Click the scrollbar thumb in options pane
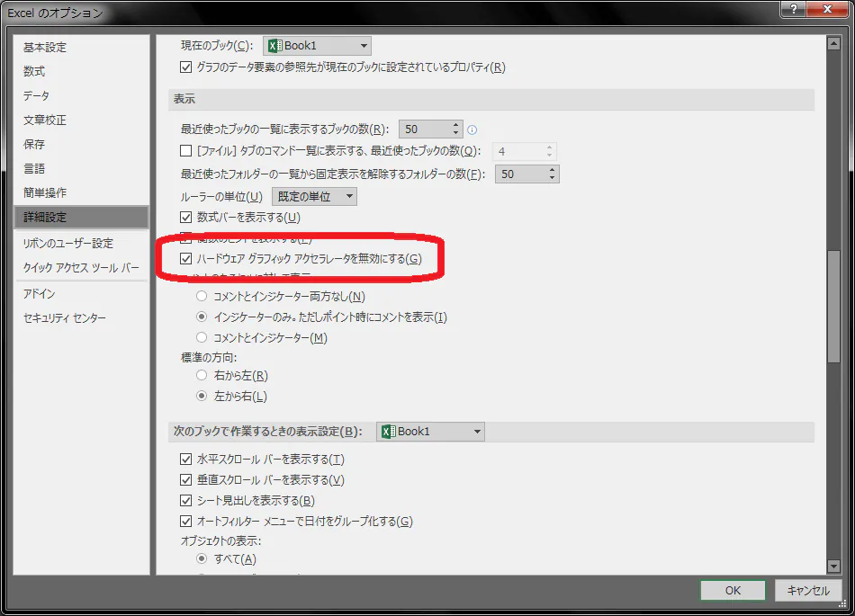The image size is (855, 616). tap(833, 306)
